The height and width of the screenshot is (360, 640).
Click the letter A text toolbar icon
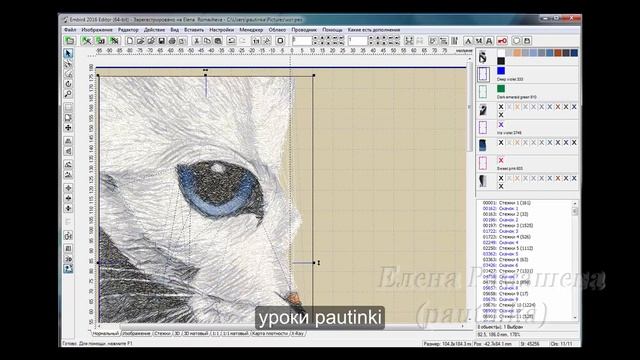468,41
